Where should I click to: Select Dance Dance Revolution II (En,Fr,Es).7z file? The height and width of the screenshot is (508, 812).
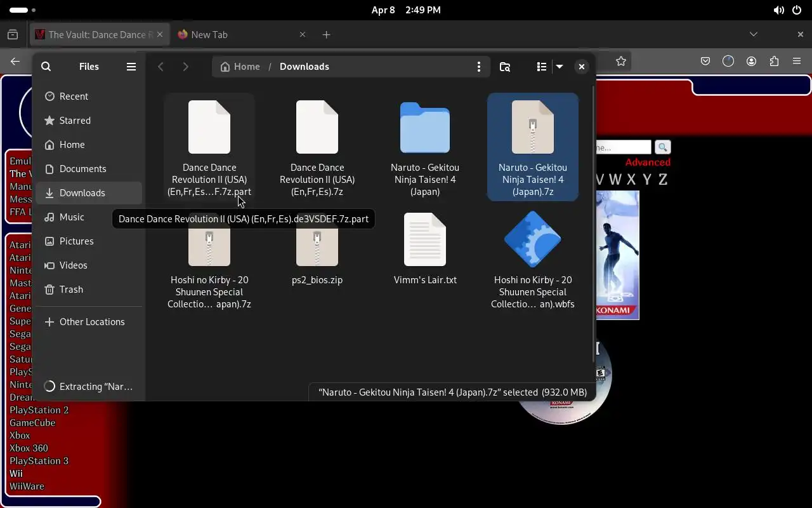coord(317,148)
